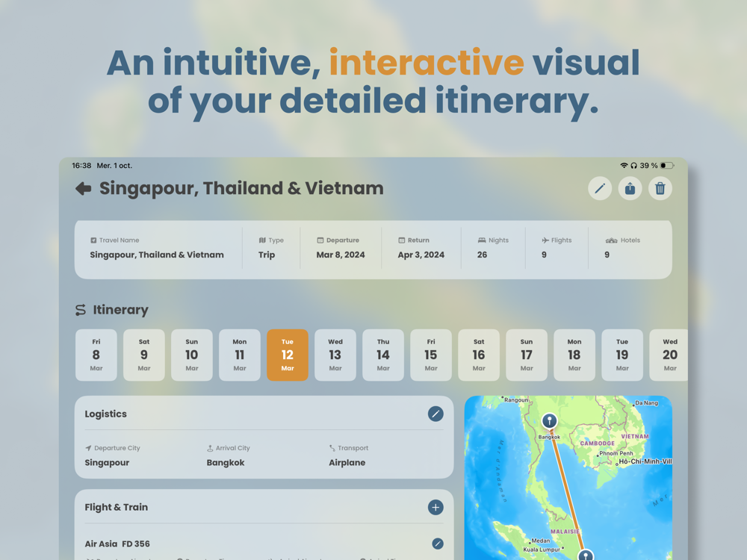The width and height of the screenshot is (747, 560).
Task: Select Mon 18 Mar day
Action: pyautogui.click(x=574, y=355)
